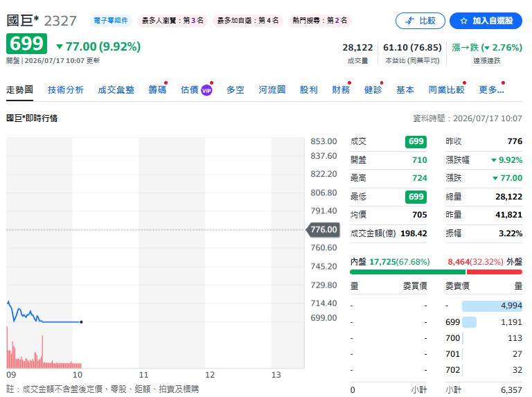Click the 委賣價 column header
Screen dimensions: 532x397
457,286
